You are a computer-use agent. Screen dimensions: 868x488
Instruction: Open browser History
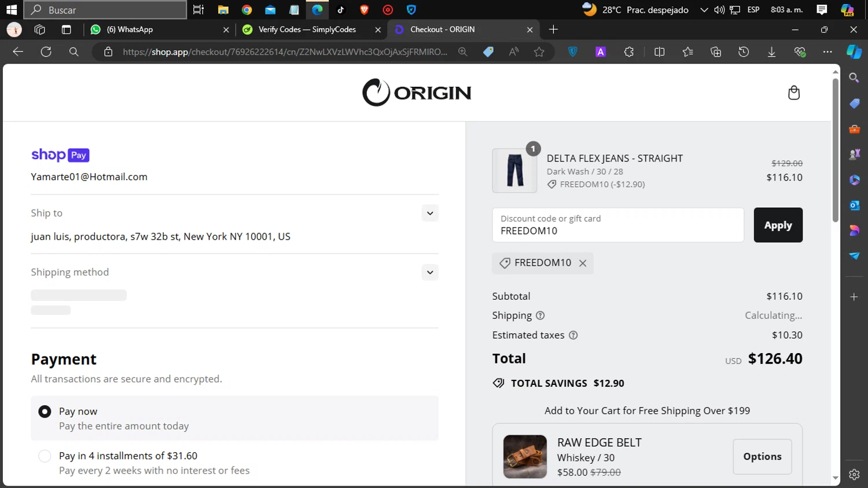pyautogui.click(x=744, y=52)
